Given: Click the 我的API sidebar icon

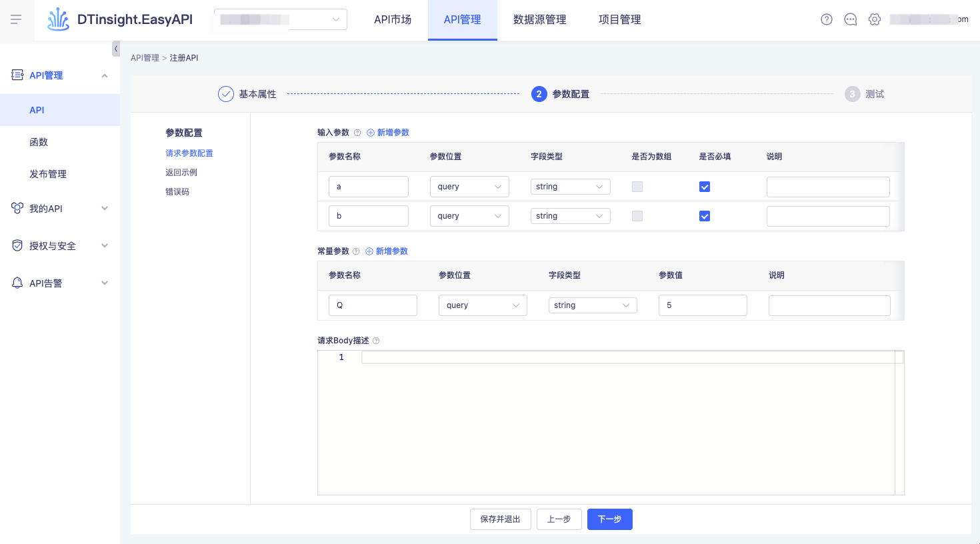Looking at the screenshot, I should tap(17, 208).
